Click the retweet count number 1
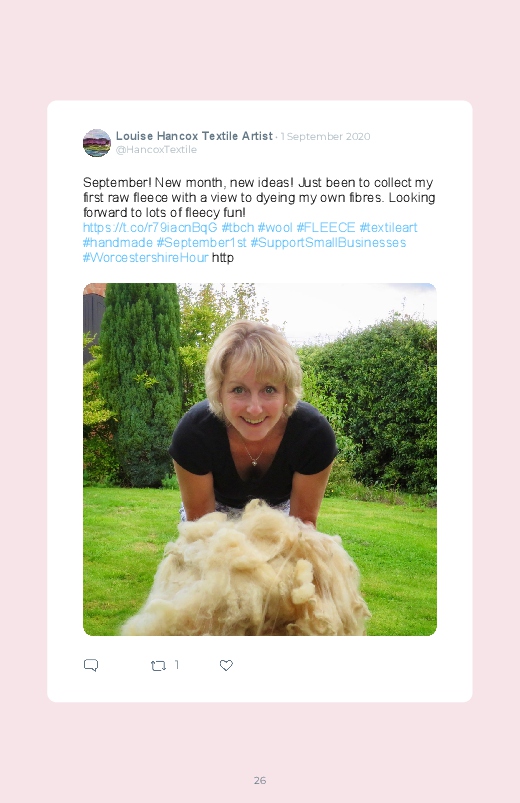 tap(177, 665)
